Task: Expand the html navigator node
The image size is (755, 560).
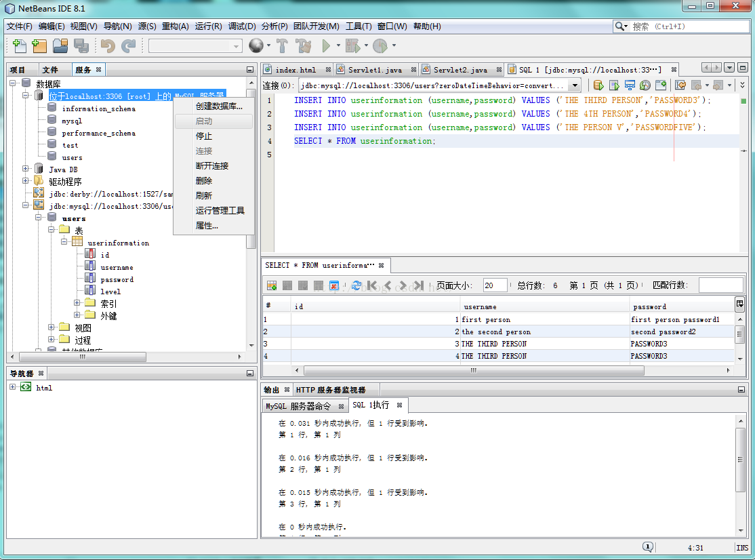Action: pyautogui.click(x=13, y=386)
